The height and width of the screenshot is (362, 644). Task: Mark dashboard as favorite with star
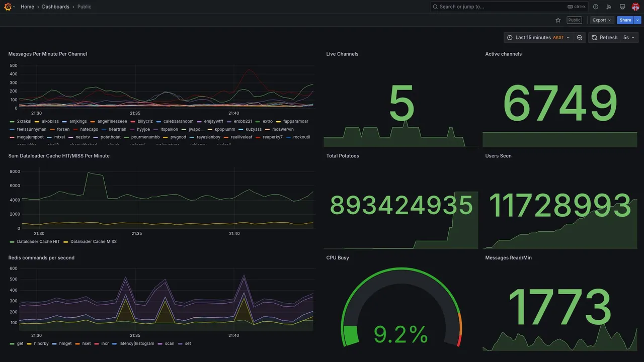coord(558,20)
